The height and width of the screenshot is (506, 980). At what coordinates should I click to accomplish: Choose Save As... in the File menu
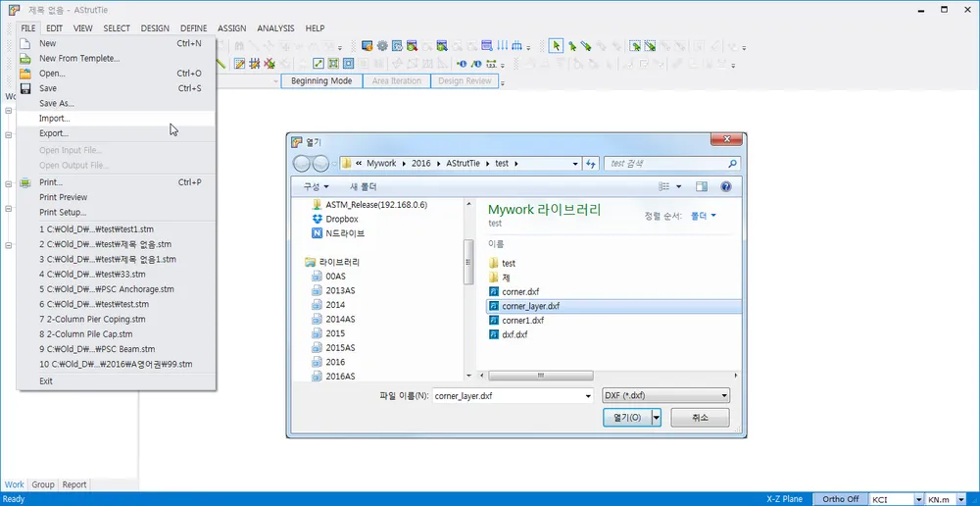point(117,103)
